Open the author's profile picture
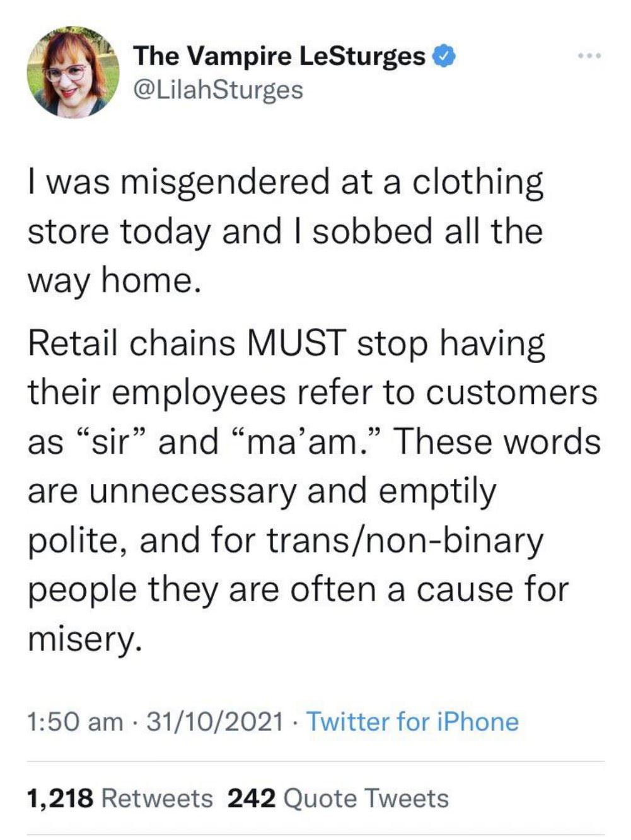The width and height of the screenshot is (631, 840). (73, 72)
